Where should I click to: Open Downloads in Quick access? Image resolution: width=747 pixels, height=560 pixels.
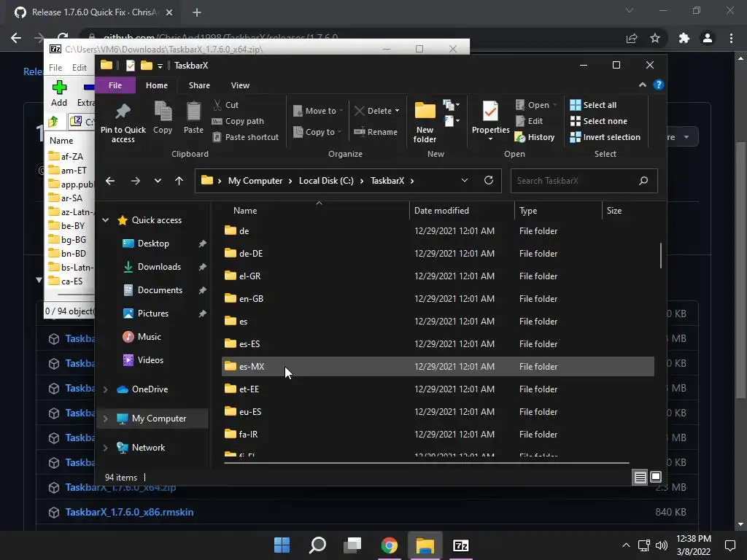pos(159,267)
